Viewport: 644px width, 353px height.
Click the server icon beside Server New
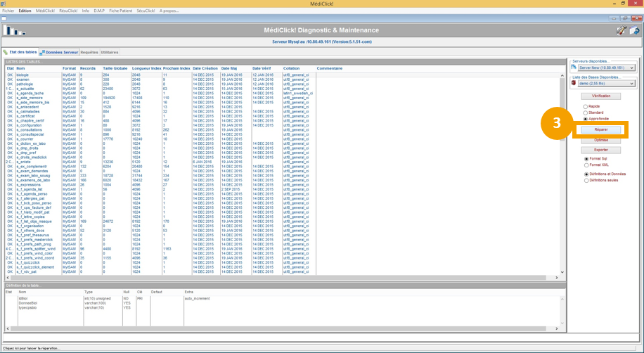pyautogui.click(x=574, y=68)
